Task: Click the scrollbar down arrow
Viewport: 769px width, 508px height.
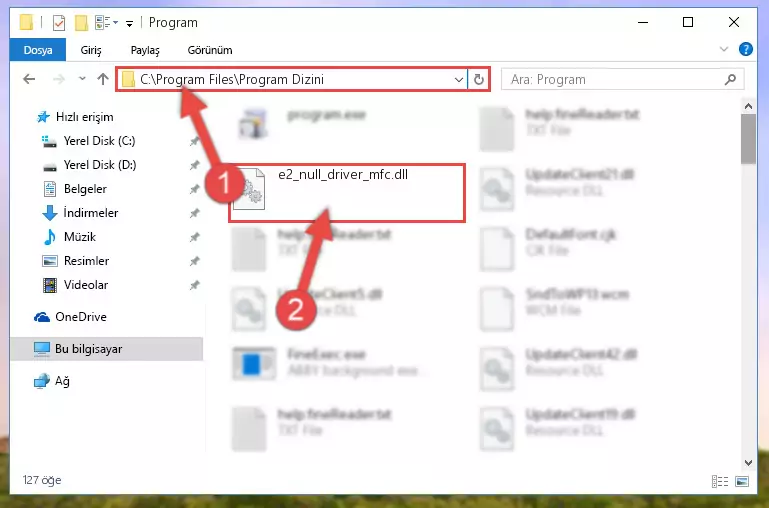Action: click(x=748, y=462)
